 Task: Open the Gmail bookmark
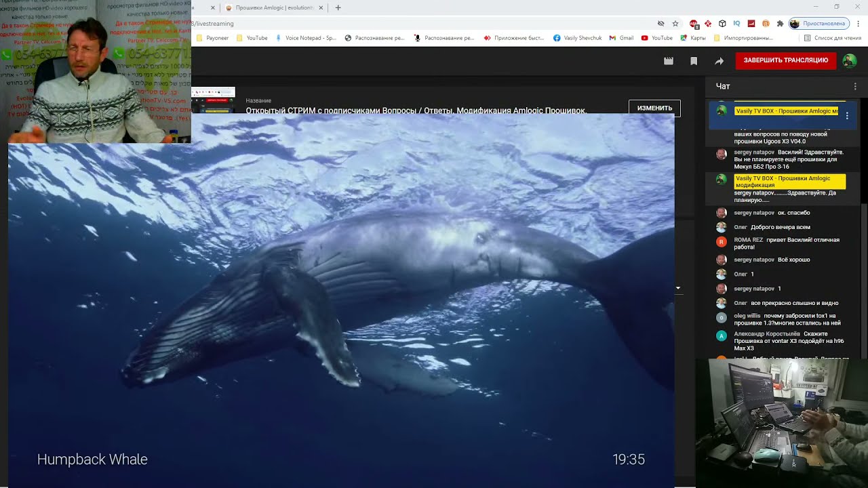[x=621, y=38]
